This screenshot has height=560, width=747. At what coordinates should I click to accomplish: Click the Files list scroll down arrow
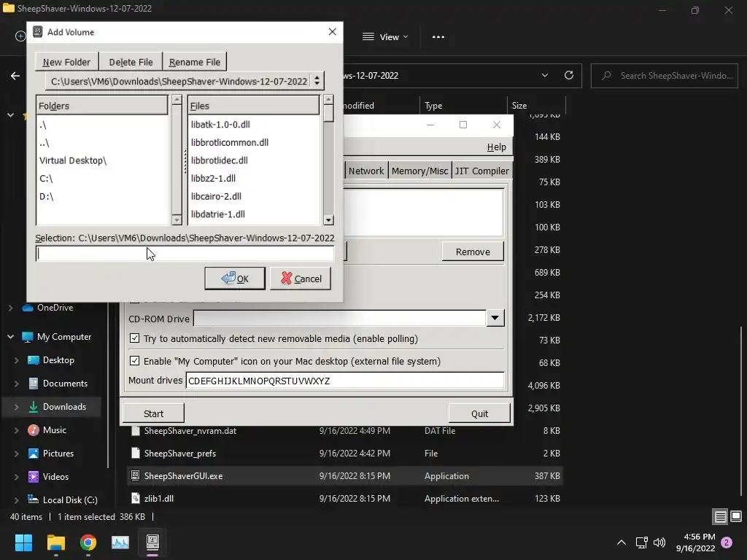click(328, 220)
